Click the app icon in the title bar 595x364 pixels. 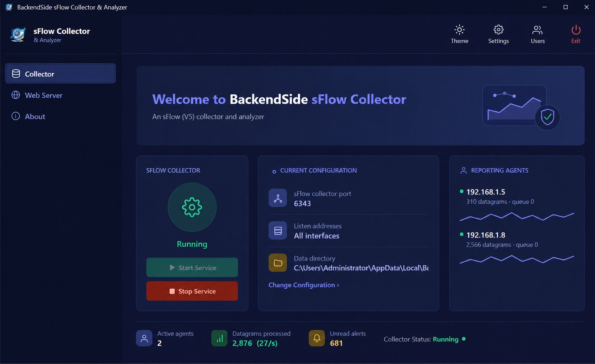point(9,7)
